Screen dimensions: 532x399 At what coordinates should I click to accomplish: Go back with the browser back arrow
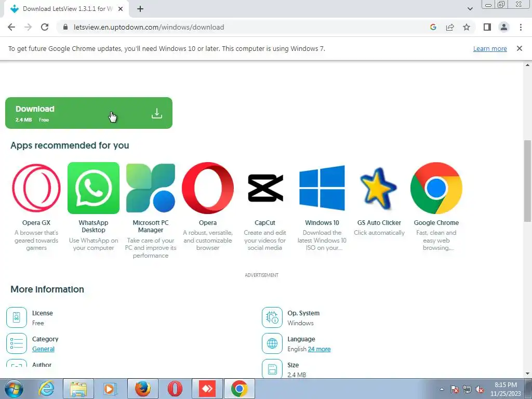11,27
